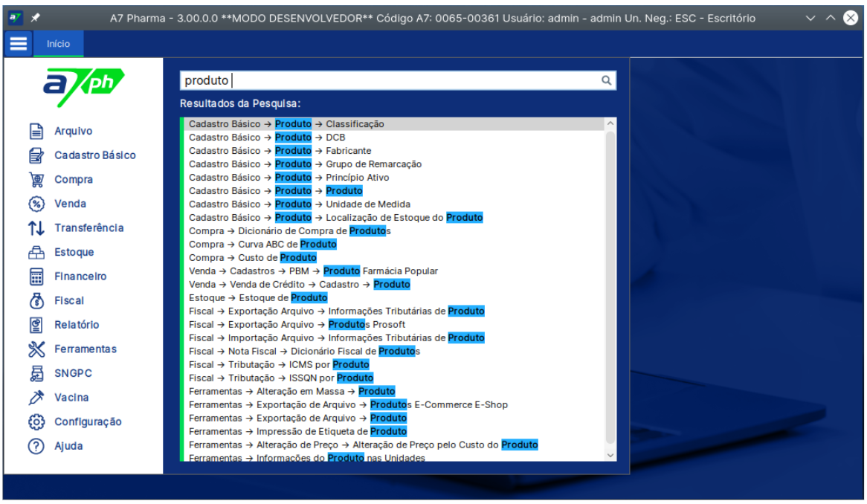
Task: Select result Dicionário de Compra de Produtos
Action: (x=394, y=231)
